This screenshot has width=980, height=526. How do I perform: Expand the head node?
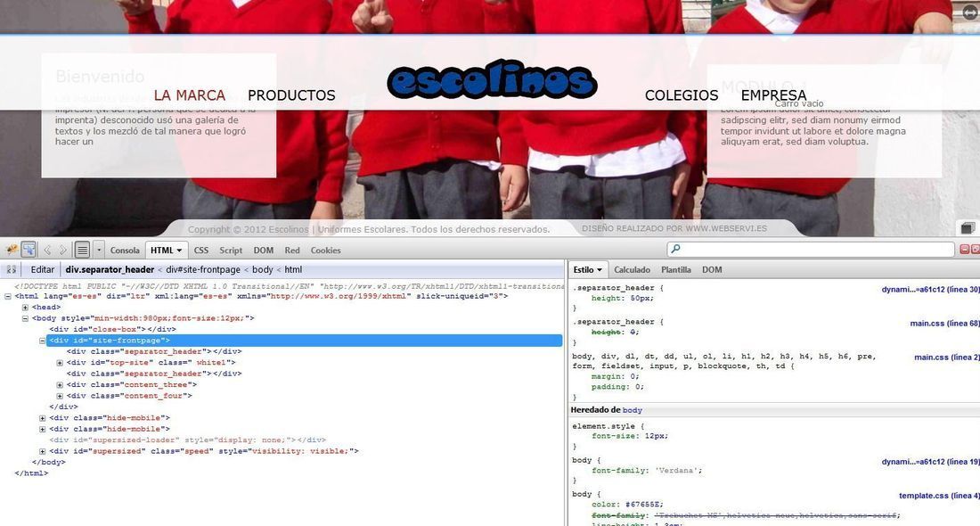click(25, 307)
